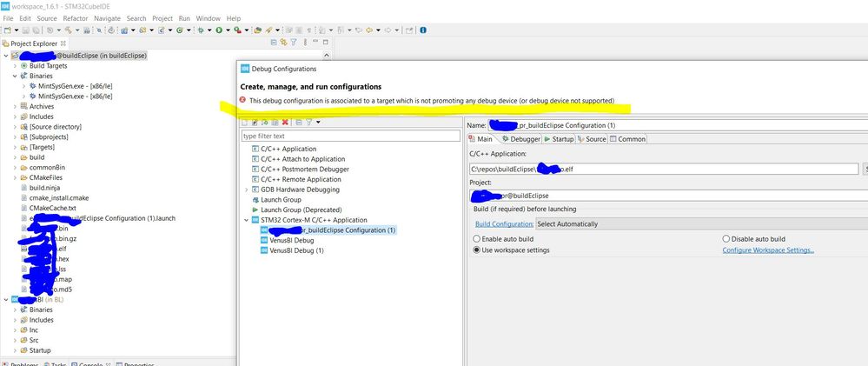Viewport: 868px width, 366px height.
Task: Select VenusBI Debug (1) configuration
Action: (296, 250)
